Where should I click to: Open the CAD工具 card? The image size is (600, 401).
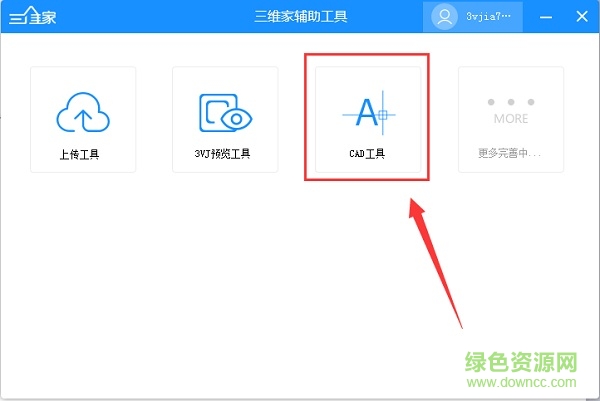tap(368, 119)
